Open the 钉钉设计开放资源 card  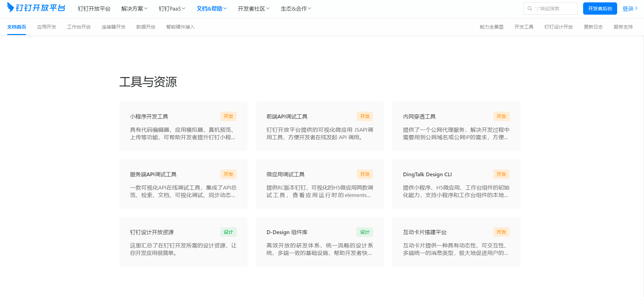coord(183,242)
